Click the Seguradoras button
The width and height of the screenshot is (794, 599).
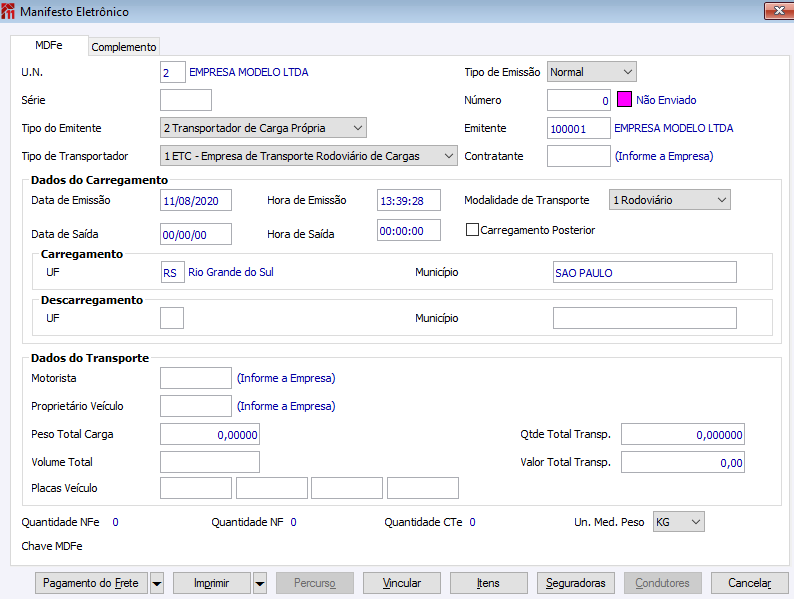pos(575,583)
